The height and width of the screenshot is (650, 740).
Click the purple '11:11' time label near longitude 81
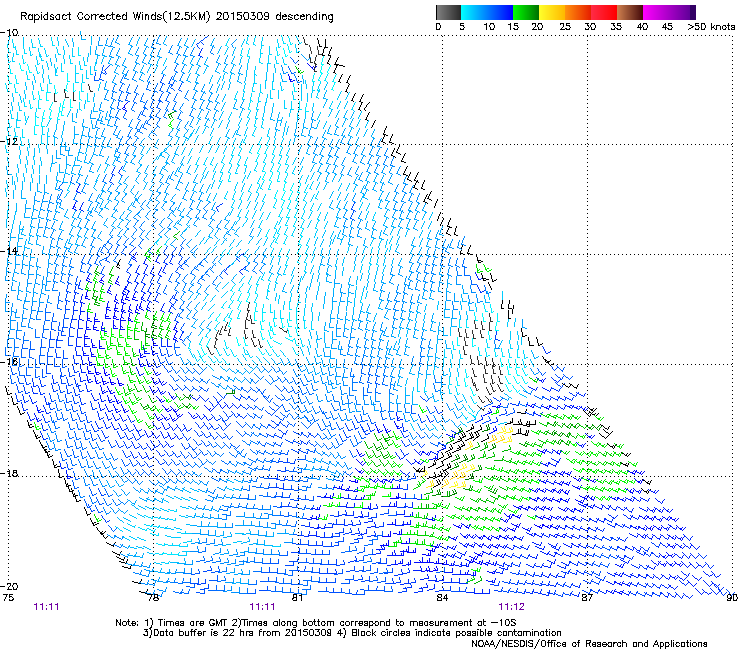pyautogui.click(x=262, y=607)
